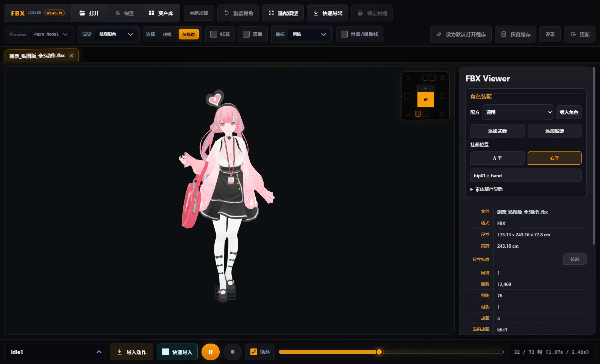
Task: Click the right panel vertical scrollbar
Action: tap(594, 155)
